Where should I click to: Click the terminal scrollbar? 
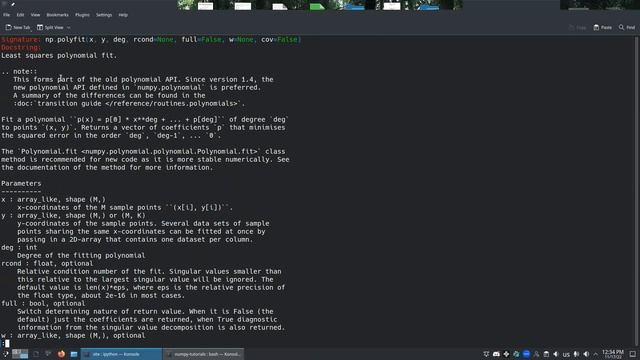click(x=638, y=191)
